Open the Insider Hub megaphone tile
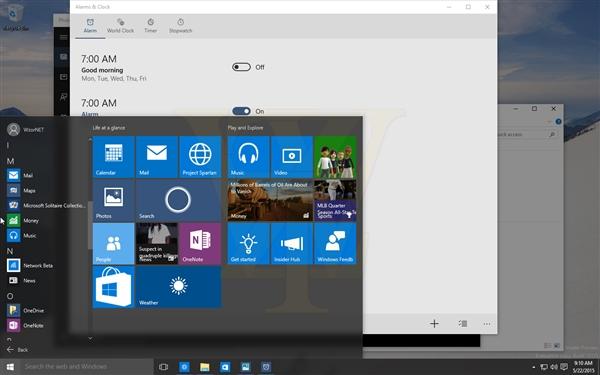The height and width of the screenshot is (375, 600). (292, 244)
